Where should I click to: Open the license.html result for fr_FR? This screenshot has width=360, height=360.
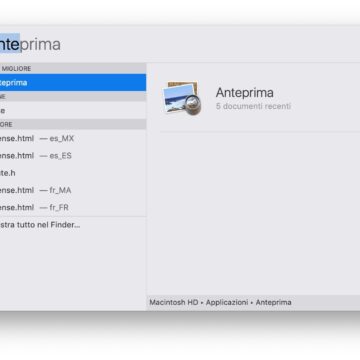(73, 208)
